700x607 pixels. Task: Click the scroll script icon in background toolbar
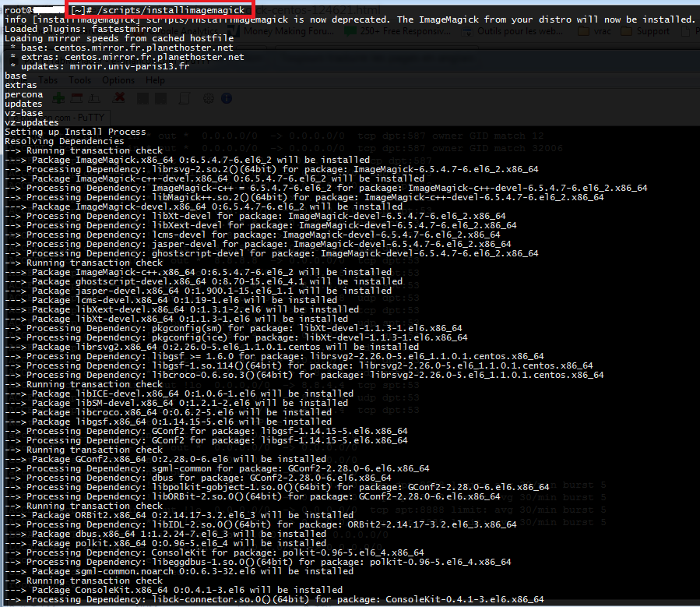[x=185, y=98]
